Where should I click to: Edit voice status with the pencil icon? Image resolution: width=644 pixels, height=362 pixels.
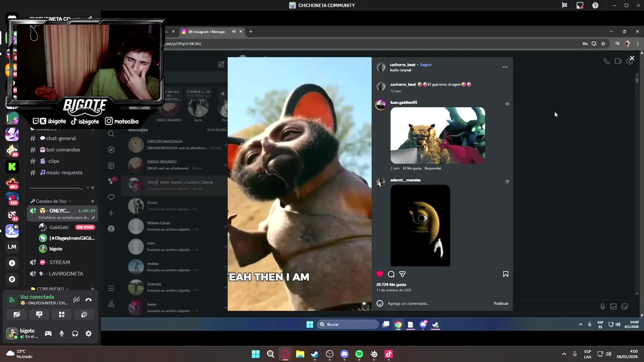tap(93, 218)
